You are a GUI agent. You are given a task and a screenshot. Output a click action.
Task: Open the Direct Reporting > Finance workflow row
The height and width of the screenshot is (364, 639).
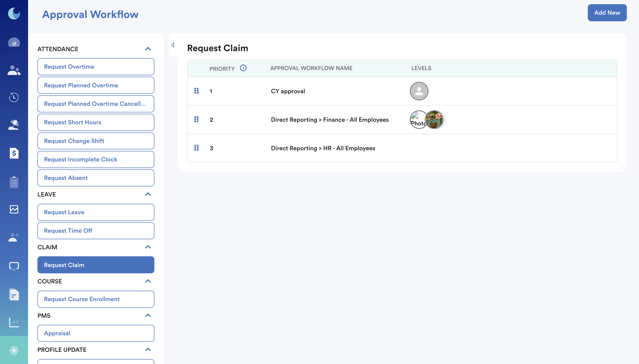330,120
